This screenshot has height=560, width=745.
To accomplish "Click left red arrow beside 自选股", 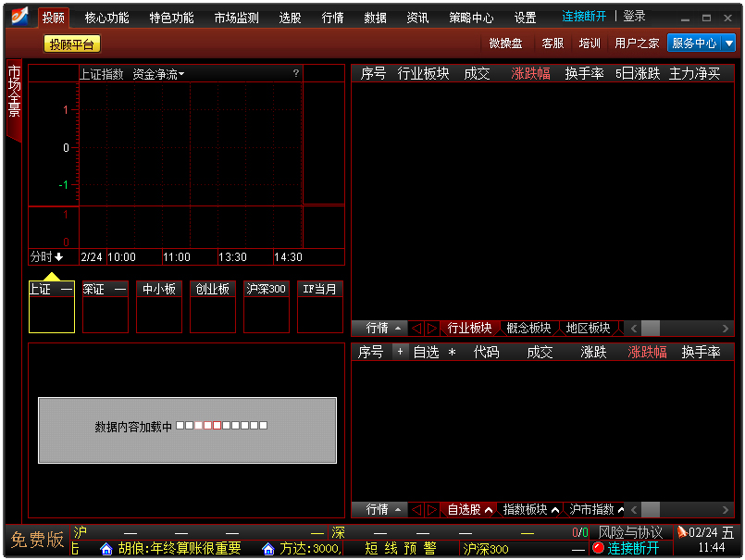I will pos(416,510).
